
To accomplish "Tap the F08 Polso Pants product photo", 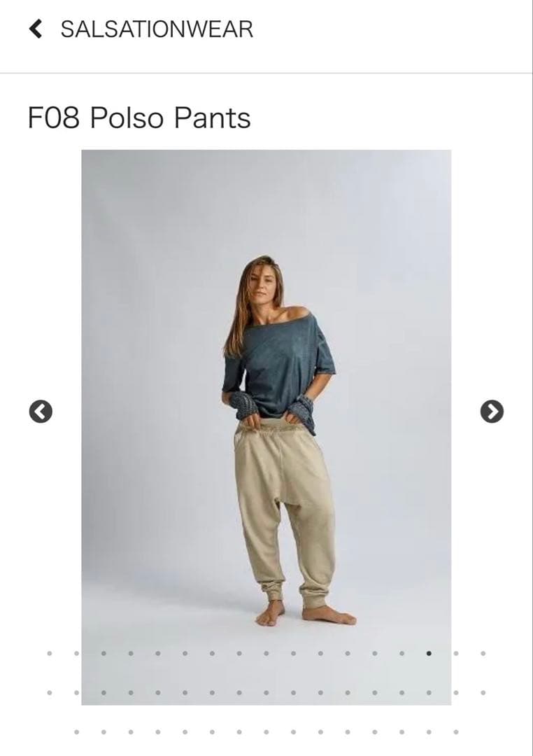I will (x=266, y=427).
